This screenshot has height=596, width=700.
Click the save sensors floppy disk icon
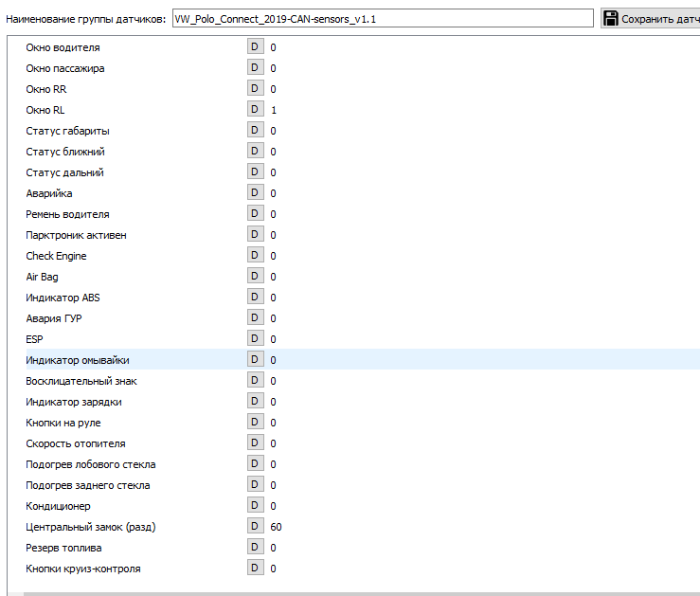click(x=611, y=18)
